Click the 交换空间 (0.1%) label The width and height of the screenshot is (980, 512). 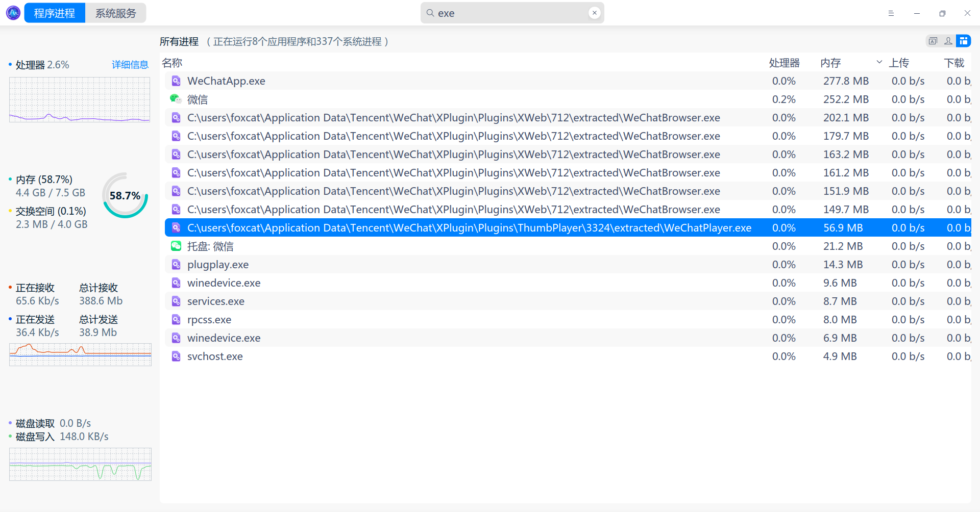51,211
